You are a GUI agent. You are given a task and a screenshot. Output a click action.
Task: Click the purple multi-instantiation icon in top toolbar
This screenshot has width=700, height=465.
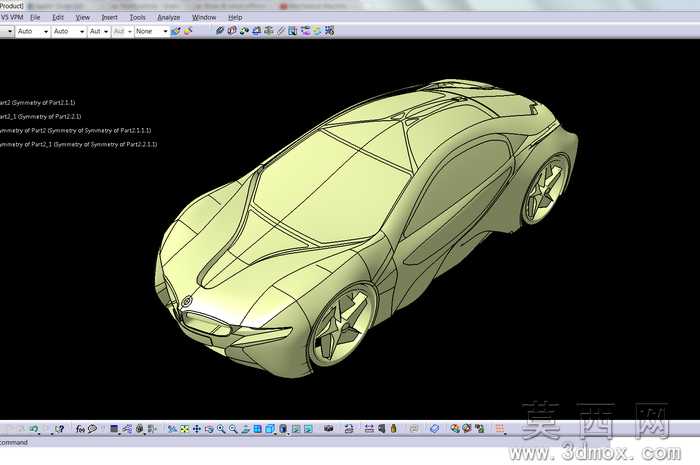(305, 30)
